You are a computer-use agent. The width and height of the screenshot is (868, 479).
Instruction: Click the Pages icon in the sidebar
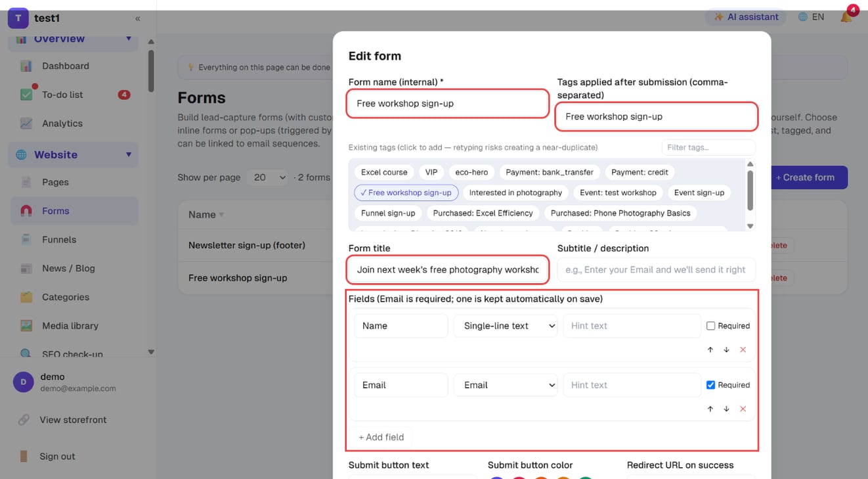pos(26,182)
